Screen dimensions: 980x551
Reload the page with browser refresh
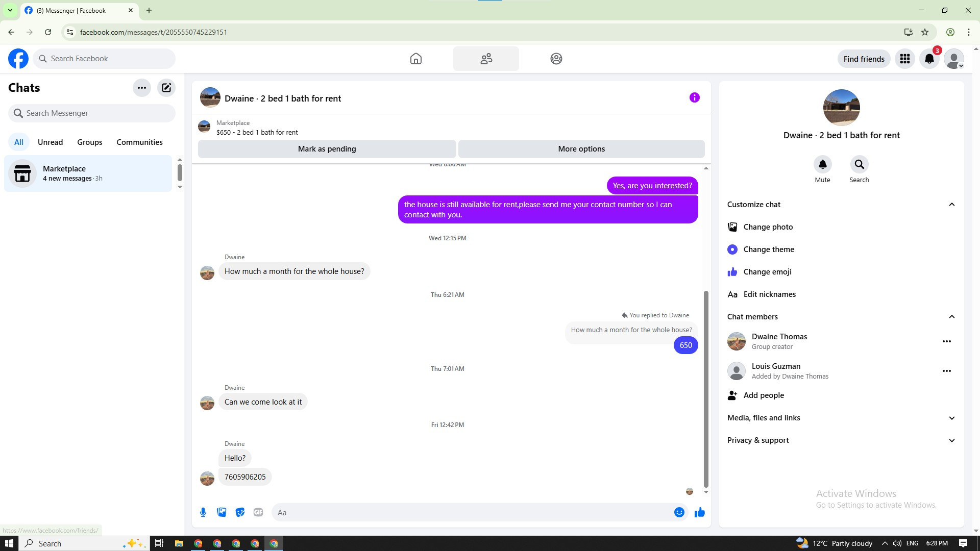(48, 32)
